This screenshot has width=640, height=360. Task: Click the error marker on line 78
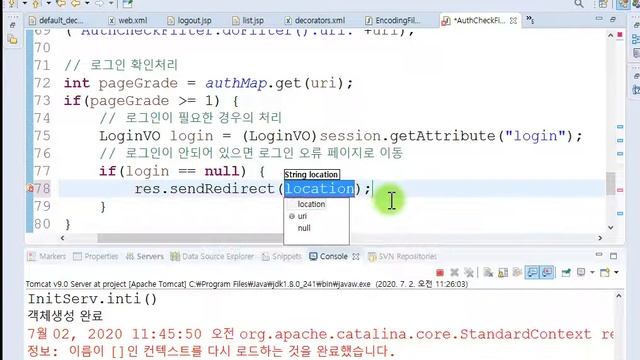30,188
